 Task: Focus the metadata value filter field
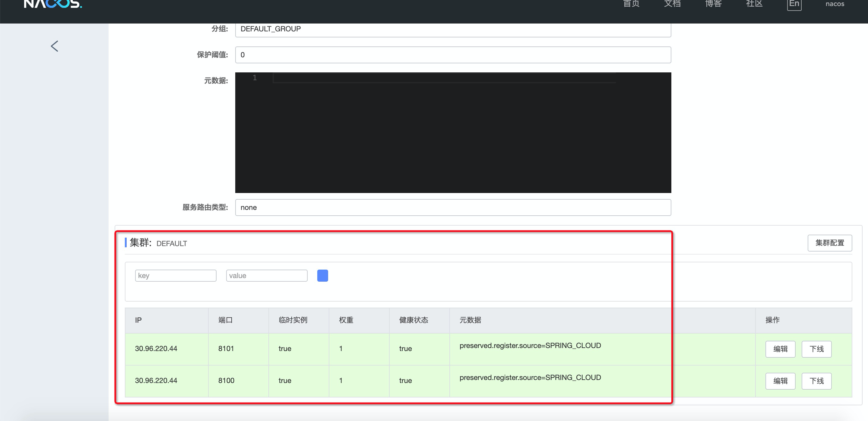pos(267,276)
